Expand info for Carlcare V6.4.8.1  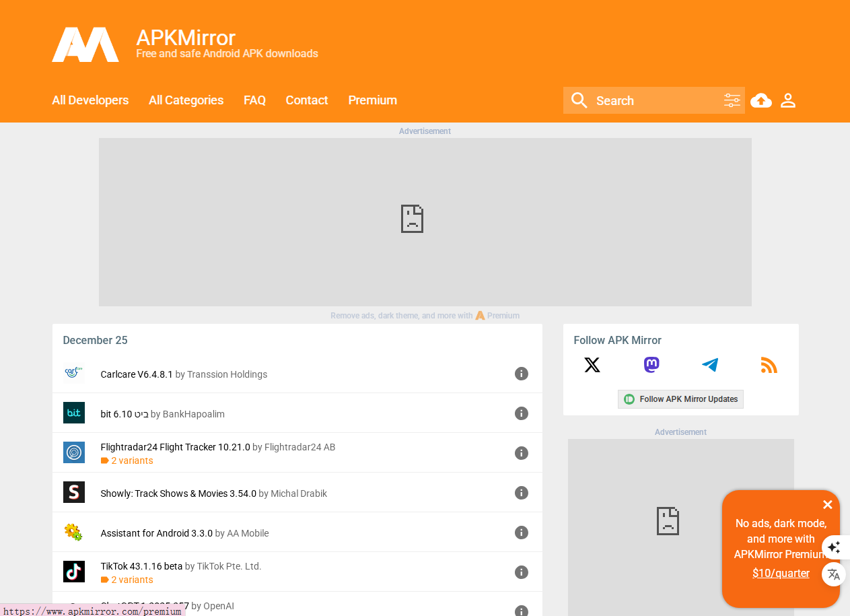(521, 374)
